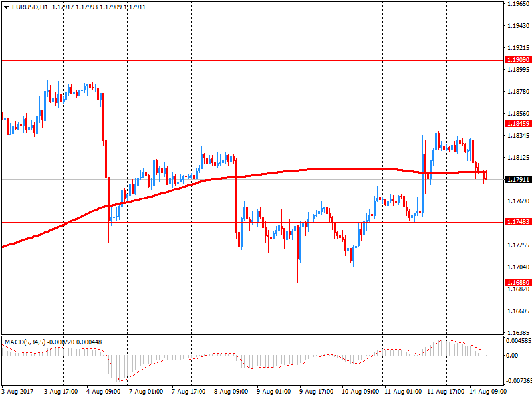This screenshot has width=532, height=399.
Task: Click the 1.17255 price scale value
Action: 519,245
